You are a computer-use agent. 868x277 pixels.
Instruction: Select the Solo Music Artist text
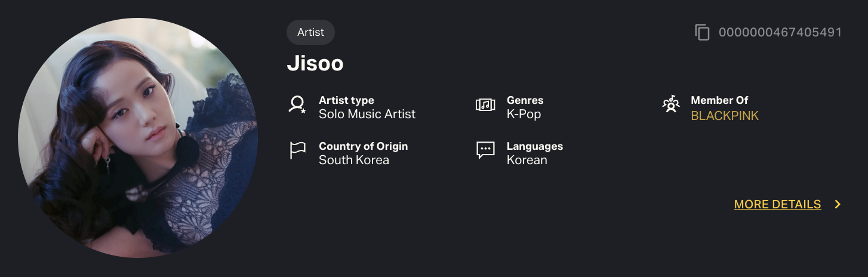(x=367, y=114)
